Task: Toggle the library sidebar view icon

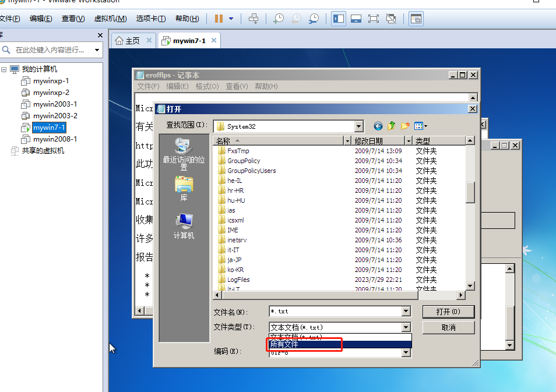Action: 339,19
